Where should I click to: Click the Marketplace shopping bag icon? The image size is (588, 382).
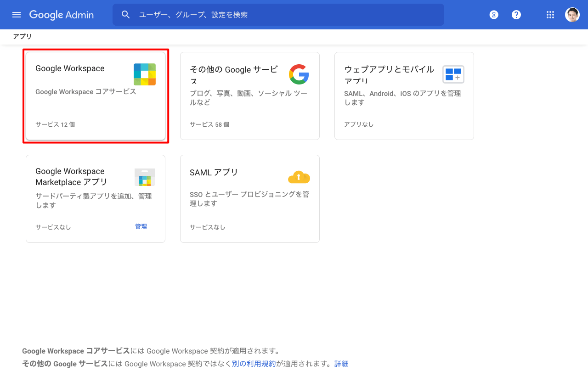(x=145, y=177)
